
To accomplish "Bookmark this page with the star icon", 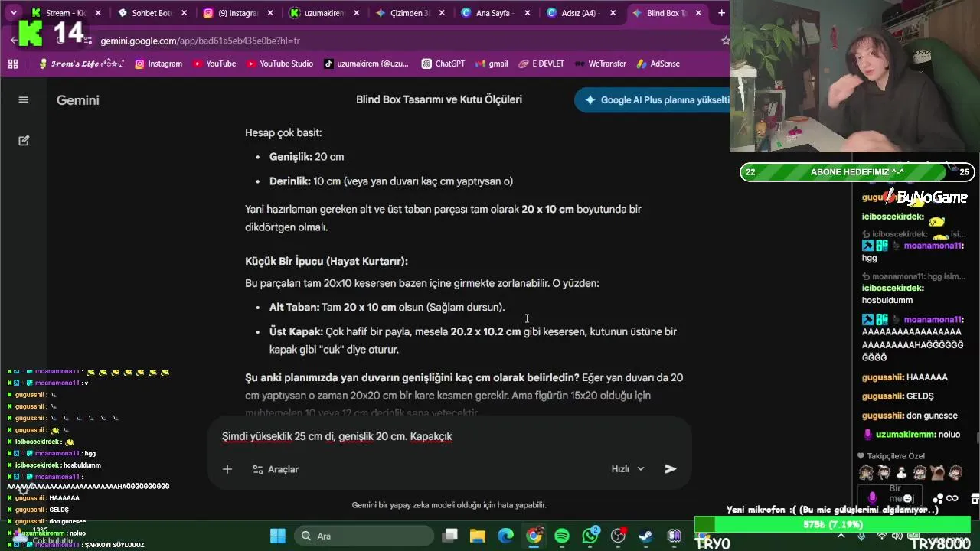I will pyautogui.click(x=724, y=41).
